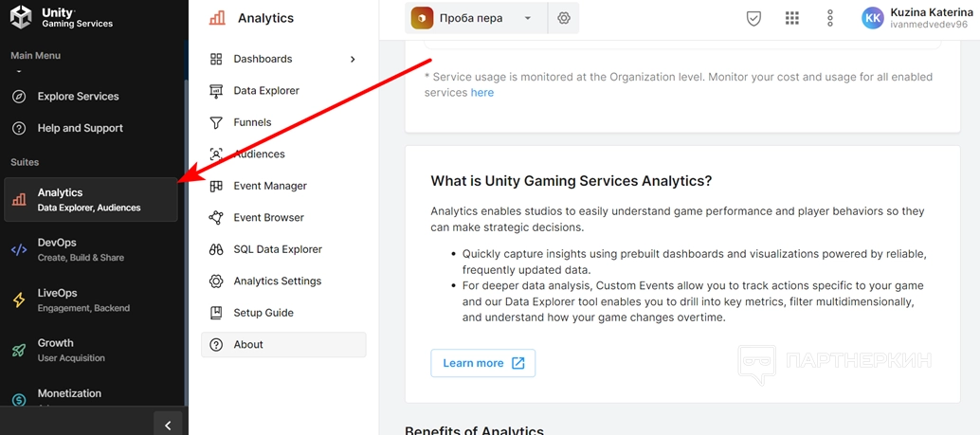Click the Event Browser icon
This screenshot has width=980, height=435.
(216, 218)
